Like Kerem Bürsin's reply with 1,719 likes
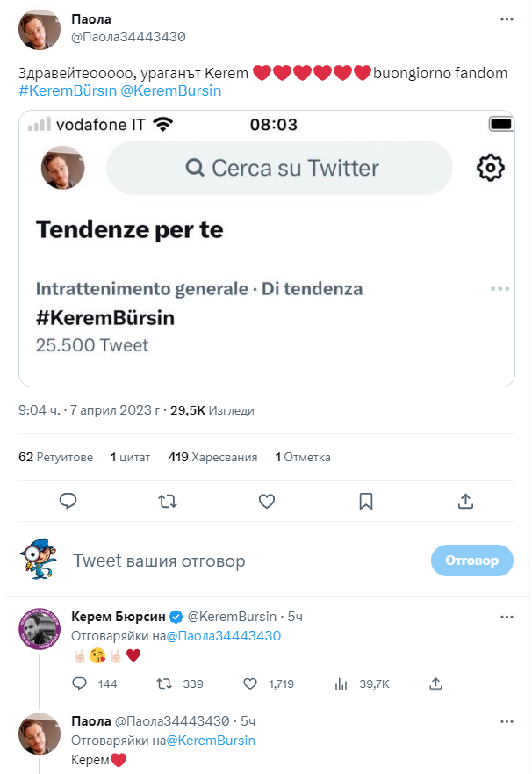This screenshot has width=532, height=774. click(250, 684)
